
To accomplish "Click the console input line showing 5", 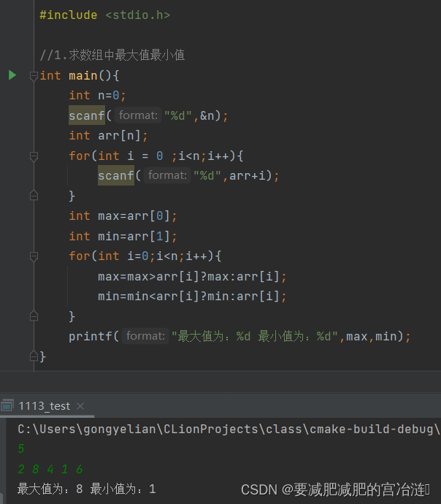I will click(21, 448).
